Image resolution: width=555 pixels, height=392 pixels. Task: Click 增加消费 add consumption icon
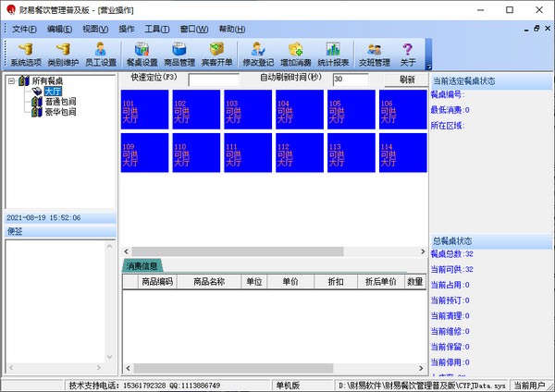coord(296,54)
